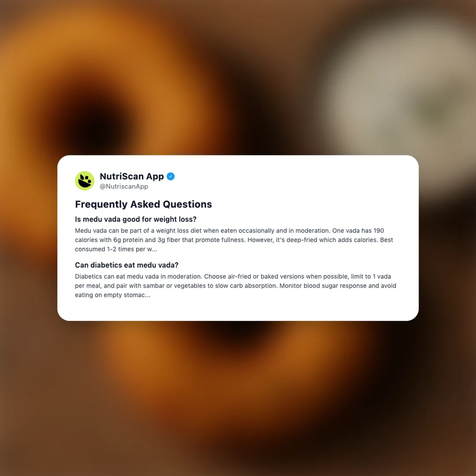Select the Frequently Asked Questions heading

(x=143, y=205)
